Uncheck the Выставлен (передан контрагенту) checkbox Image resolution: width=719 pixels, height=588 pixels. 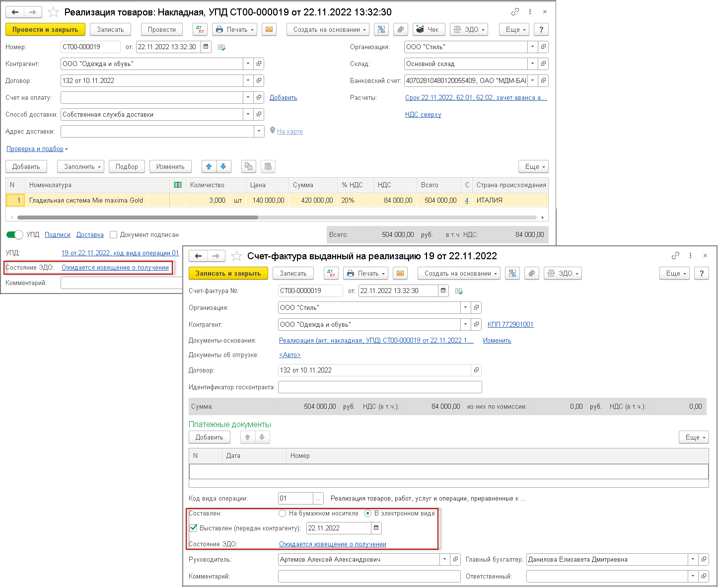point(193,528)
